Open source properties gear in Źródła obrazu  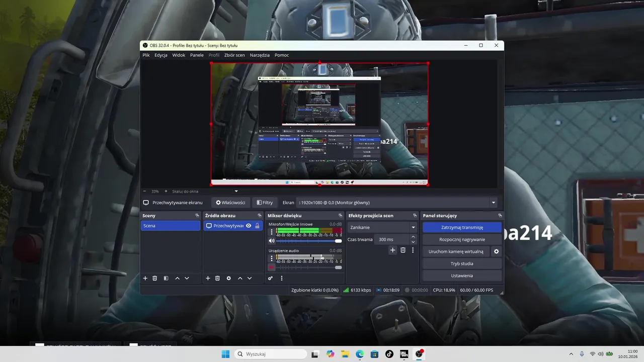pyautogui.click(x=228, y=278)
